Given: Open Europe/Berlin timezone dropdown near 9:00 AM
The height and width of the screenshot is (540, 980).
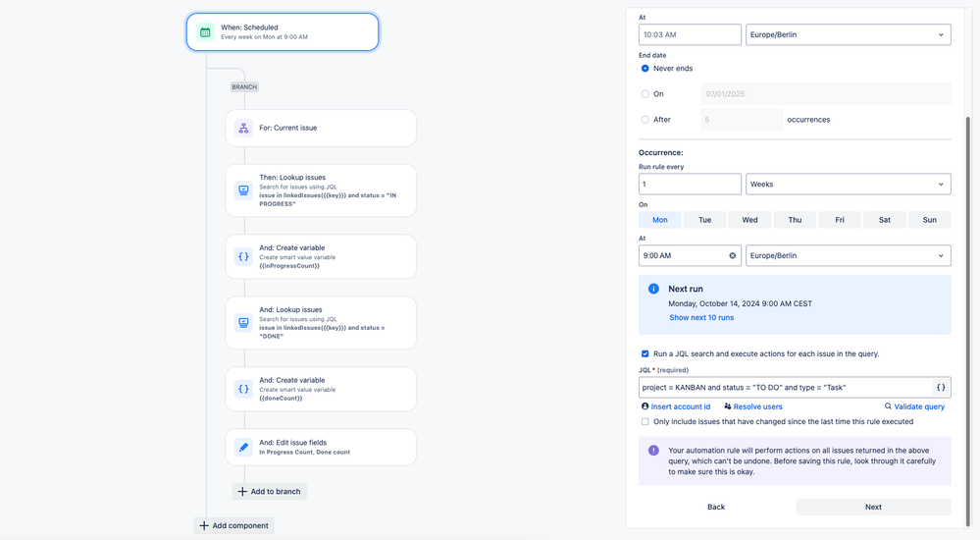Looking at the screenshot, I should pyautogui.click(x=849, y=255).
